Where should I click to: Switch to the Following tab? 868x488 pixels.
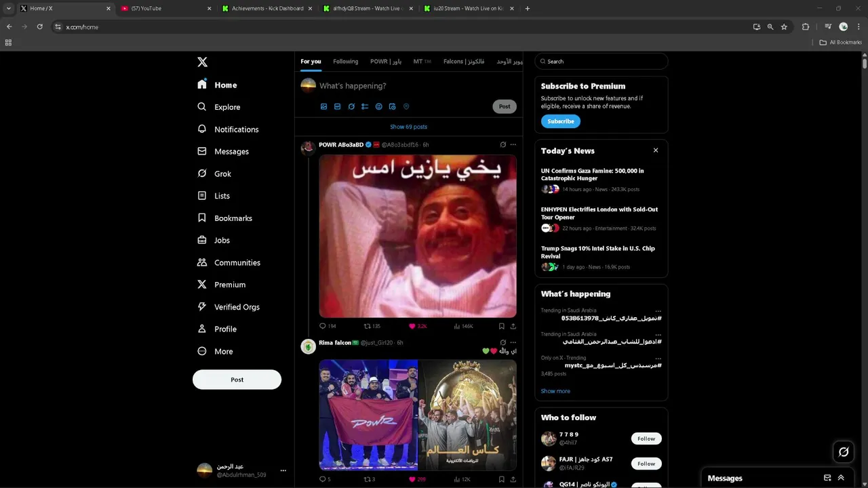pyautogui.click(x=345, y=62)
